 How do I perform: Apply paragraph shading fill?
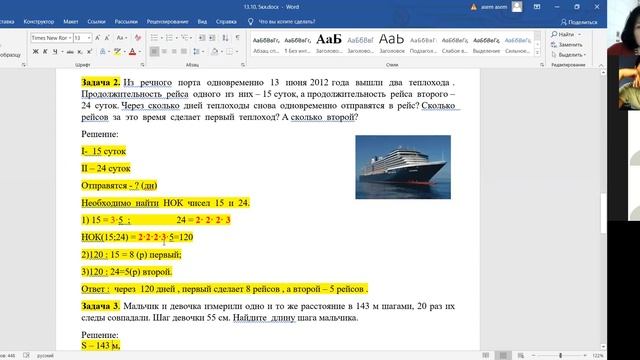(x=214, y=52)
